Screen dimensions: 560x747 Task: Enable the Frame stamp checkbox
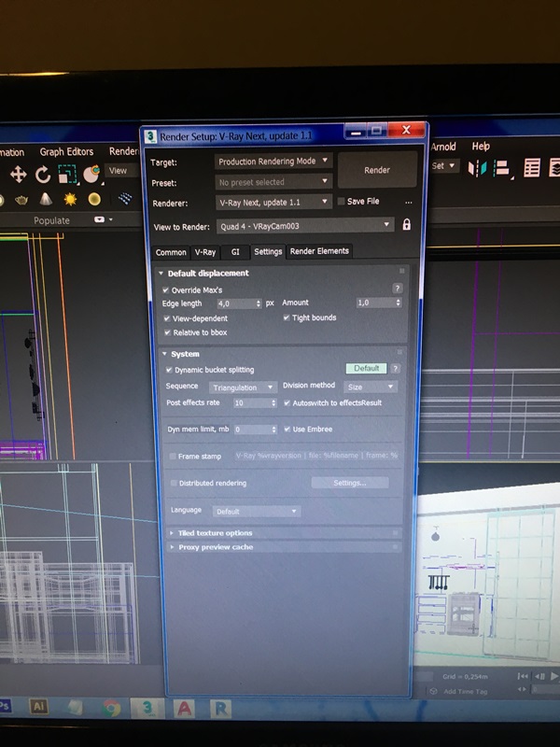click(x=173, y=457)
